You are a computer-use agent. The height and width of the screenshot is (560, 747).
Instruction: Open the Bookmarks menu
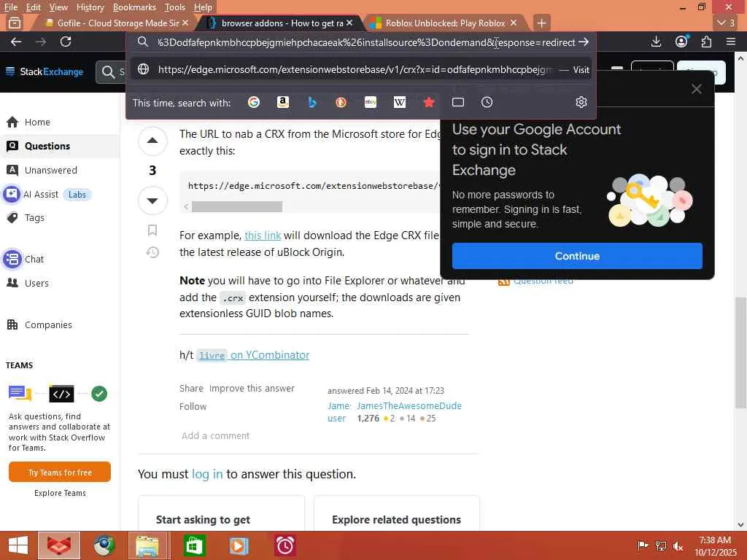point(134,7)
